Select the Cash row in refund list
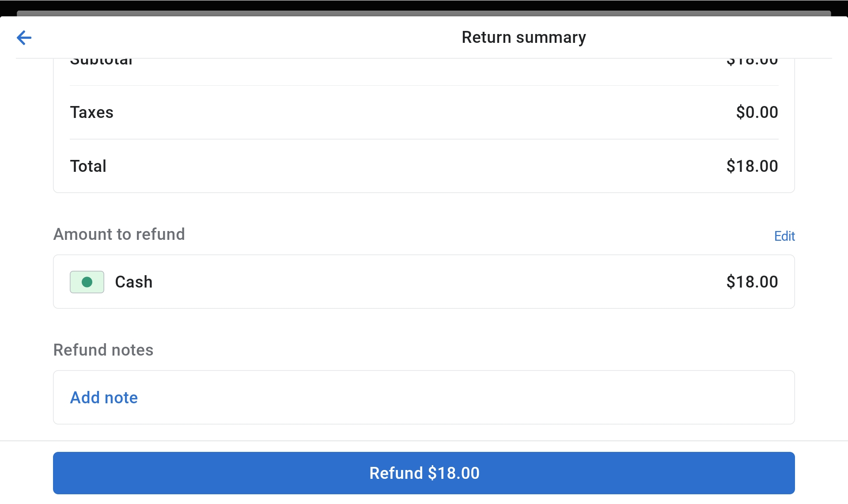 pyautogui.click(x=423, y=282)
